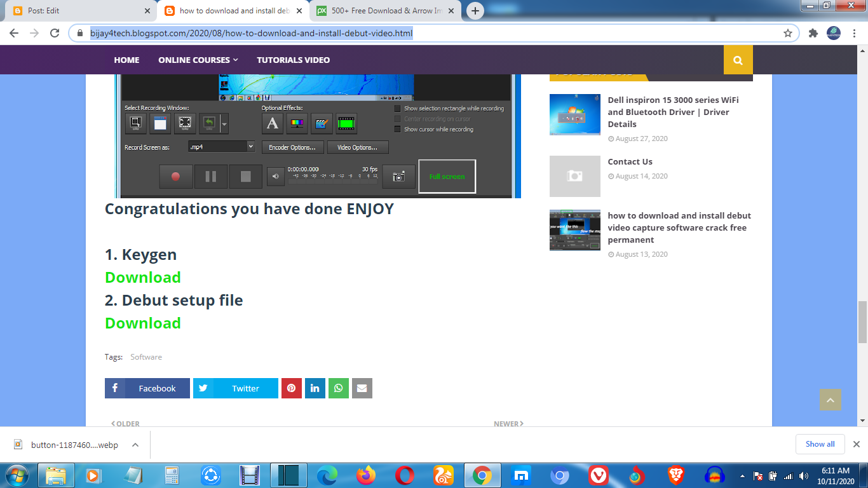Image resolution: width=868 pixels, height=488 pixels.
Task: Click the Contact Us placeholder thumbnail
Action: pos(575,176)
